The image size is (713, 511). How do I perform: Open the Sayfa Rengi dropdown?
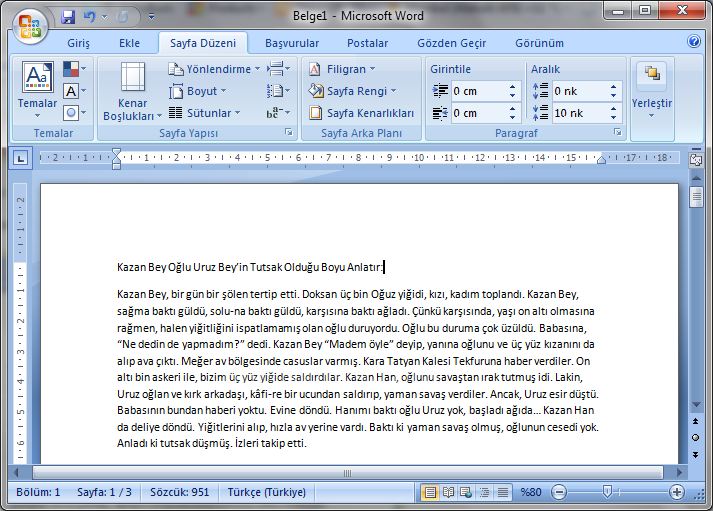click(352, 91)
